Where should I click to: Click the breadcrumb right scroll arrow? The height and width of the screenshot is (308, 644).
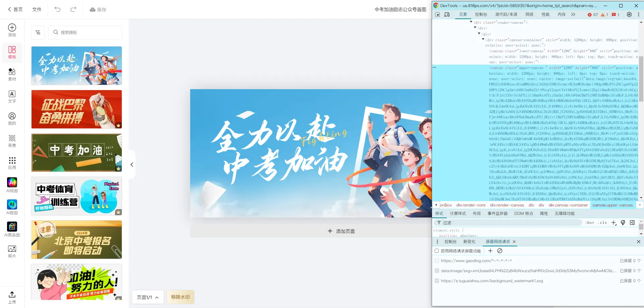tap(640, 205)
